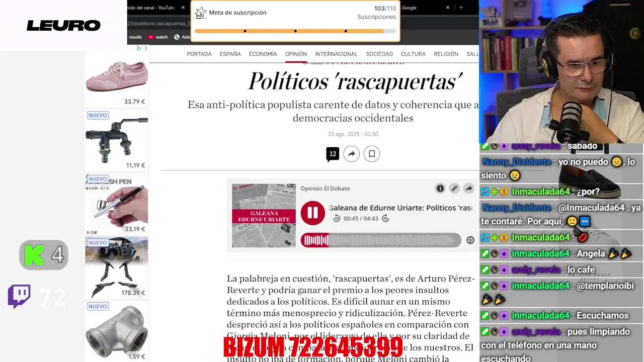Click the Twitch logo viewer counter
644x362 pixels.
[x=38, y=297]
